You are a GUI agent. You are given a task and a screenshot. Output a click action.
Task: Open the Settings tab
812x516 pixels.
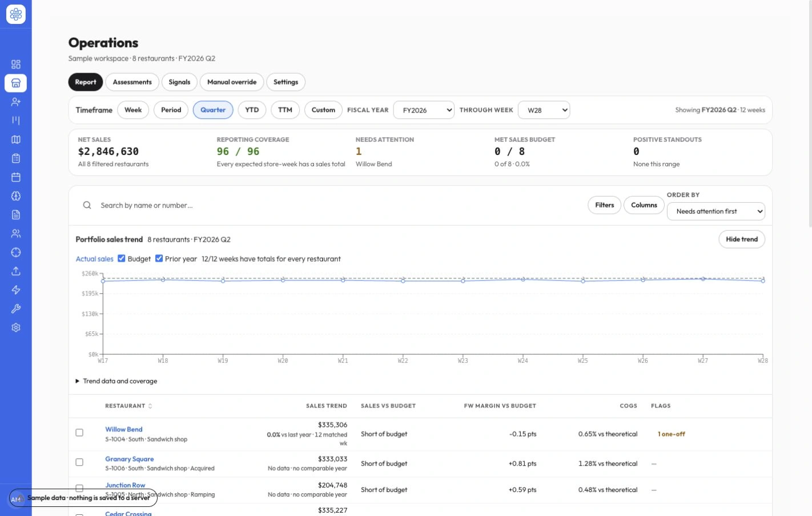[286, 82]
